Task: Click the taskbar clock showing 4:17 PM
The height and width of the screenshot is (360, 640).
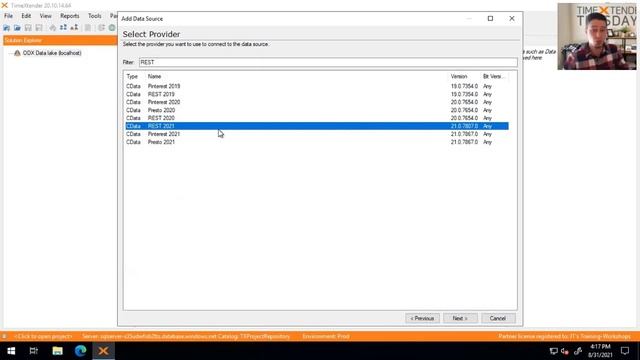Action: (x=600, y=351)
